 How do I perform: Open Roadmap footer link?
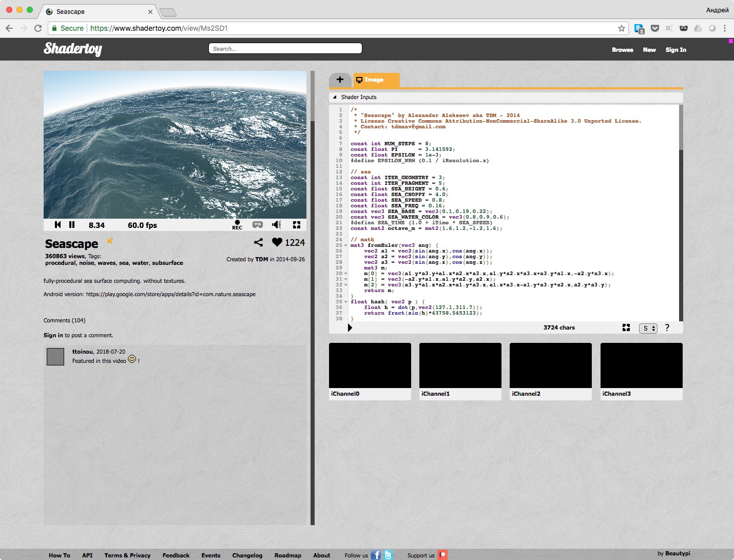click(x=288, y=555)
